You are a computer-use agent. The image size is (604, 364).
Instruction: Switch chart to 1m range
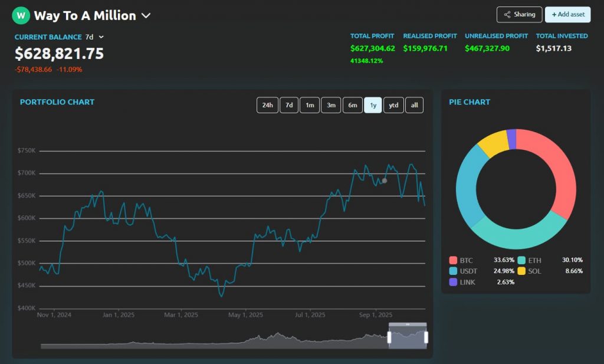point(310,105)
